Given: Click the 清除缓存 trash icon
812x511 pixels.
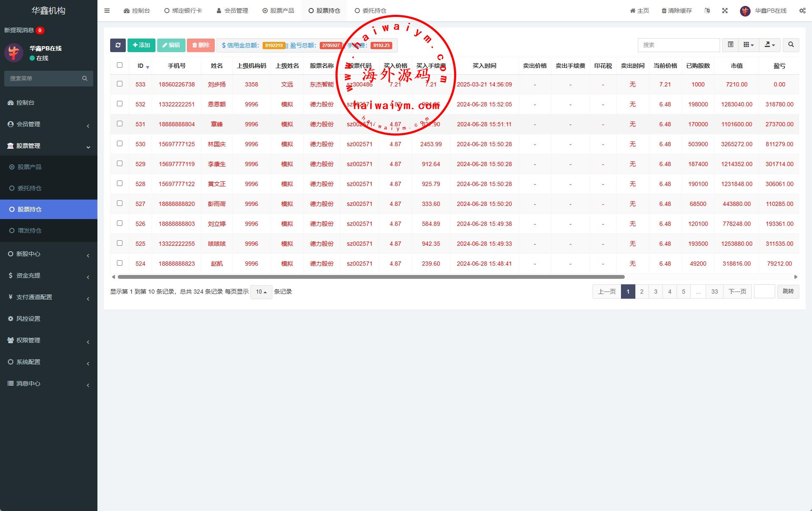Looking at the screenshot, I should click(x=664, y=11).
